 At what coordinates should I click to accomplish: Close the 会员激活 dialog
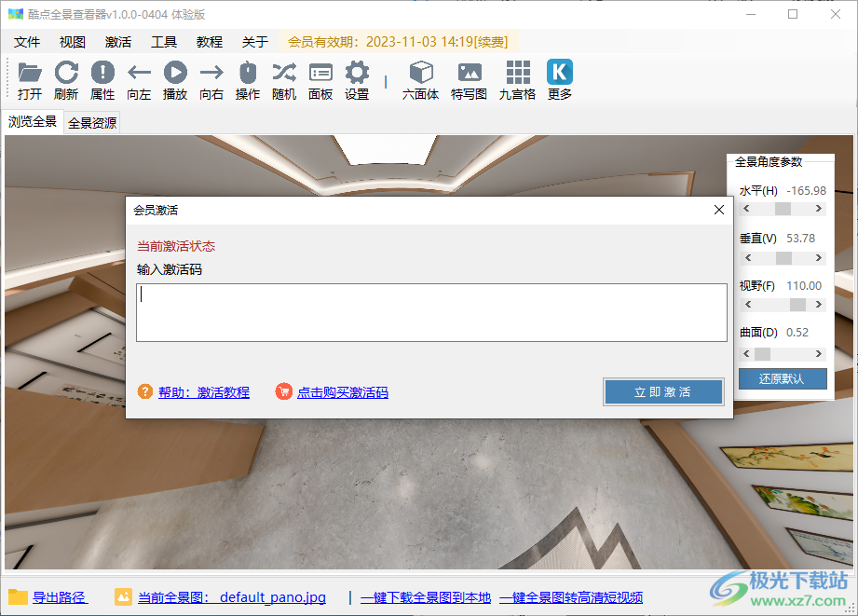[x=719, y=210]
